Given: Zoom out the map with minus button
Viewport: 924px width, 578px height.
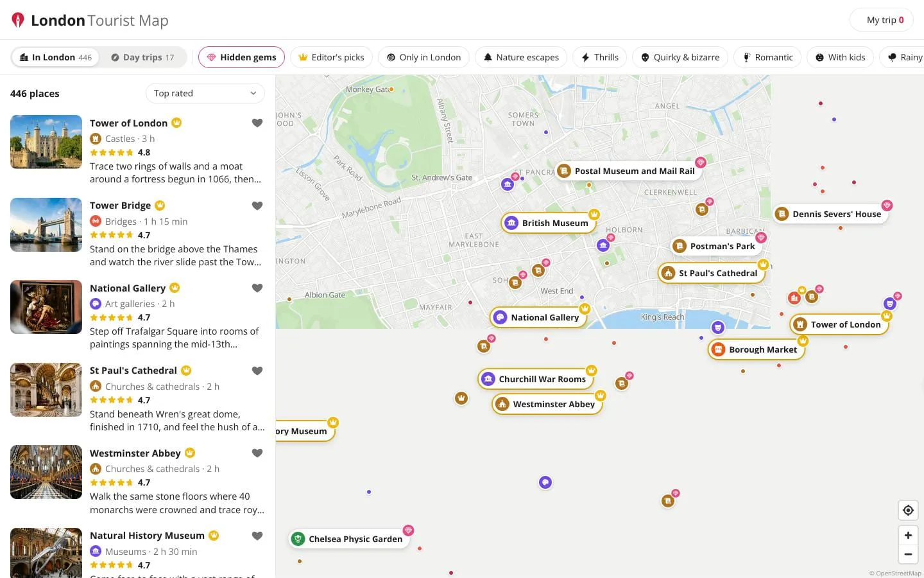Looking at the screenshot, I should coord(908,554).
